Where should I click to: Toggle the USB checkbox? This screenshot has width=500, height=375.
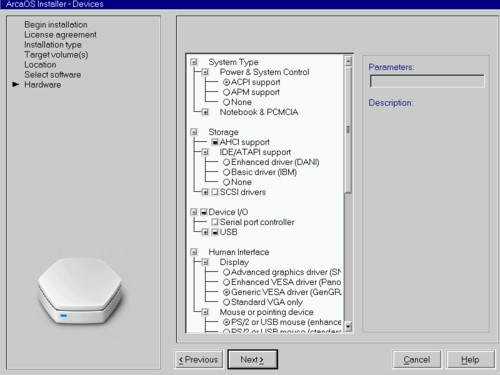coord(215,232)
